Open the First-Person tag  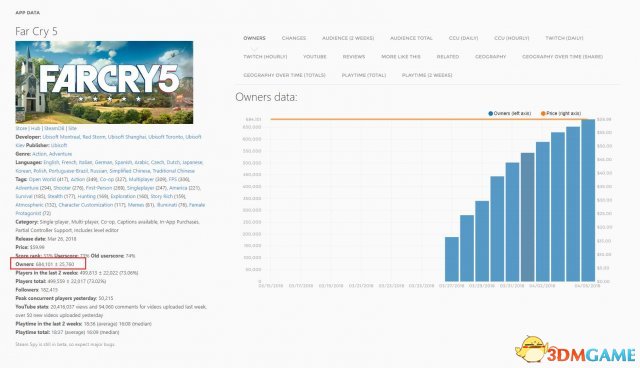click(x=99, y=188)
